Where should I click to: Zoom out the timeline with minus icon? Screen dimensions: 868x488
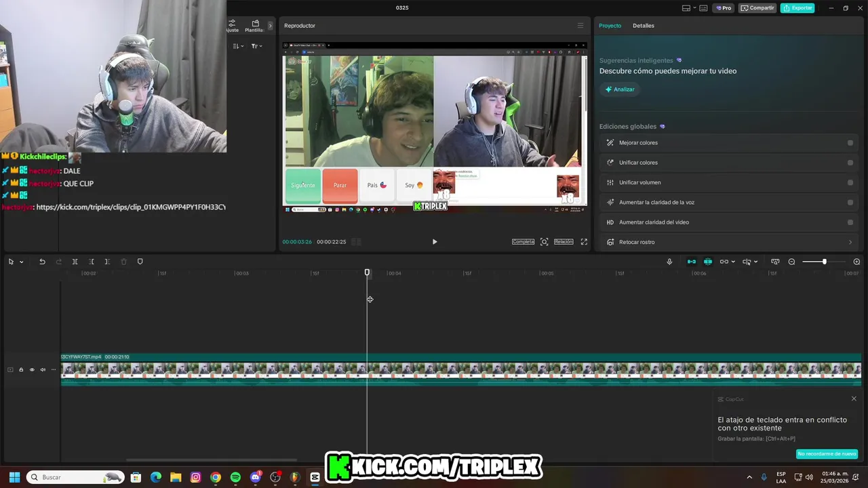click(x=791, y=262)
